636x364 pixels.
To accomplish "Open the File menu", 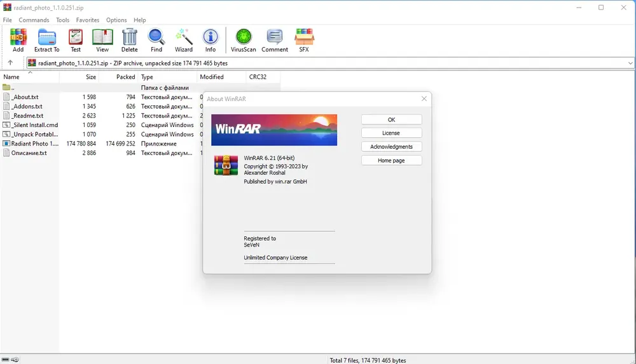I will [x=7, y=20].
